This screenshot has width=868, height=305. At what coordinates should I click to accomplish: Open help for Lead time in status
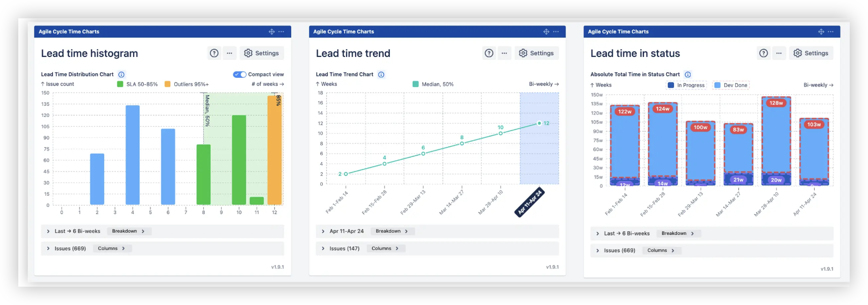764,53
